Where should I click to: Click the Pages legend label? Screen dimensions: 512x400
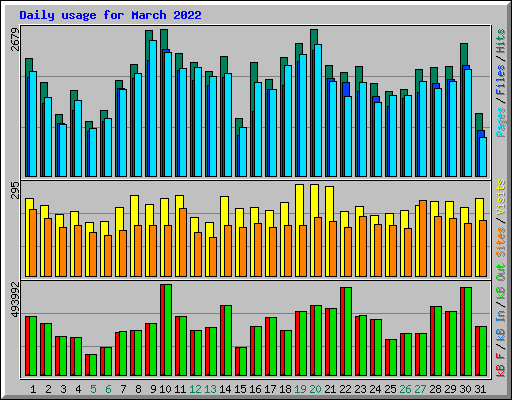point(501,122)
